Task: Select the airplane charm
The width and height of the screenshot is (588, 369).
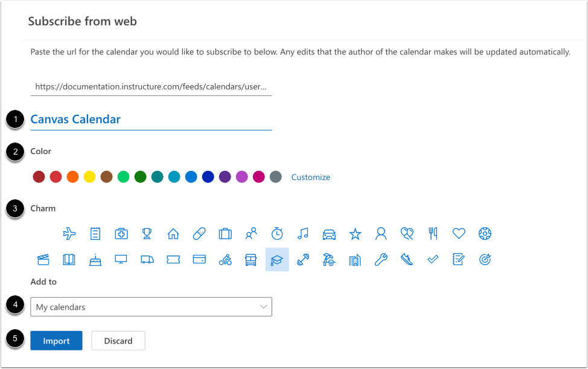Action: click(70, 233)
